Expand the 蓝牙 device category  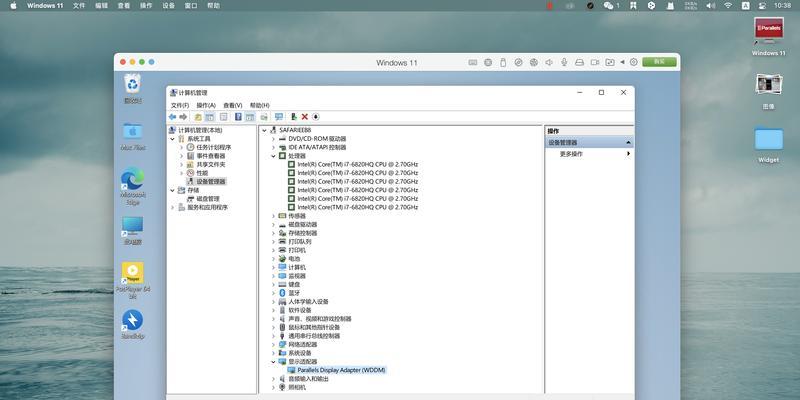pos(273,293)
